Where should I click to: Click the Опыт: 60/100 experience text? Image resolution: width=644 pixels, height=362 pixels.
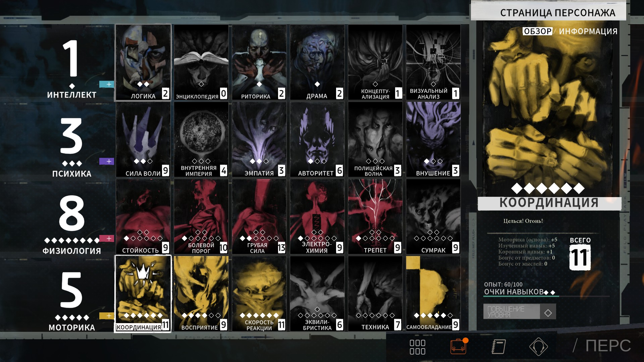tap(503, 284)
